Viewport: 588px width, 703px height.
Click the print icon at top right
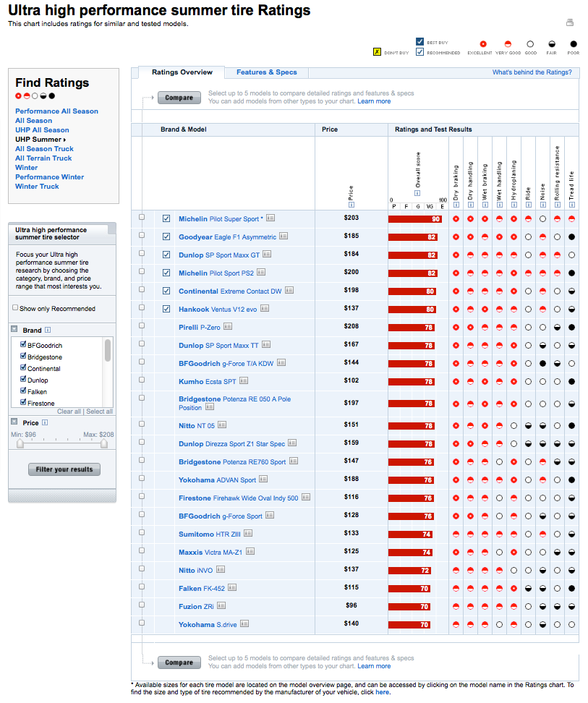[x=570, y=22]
